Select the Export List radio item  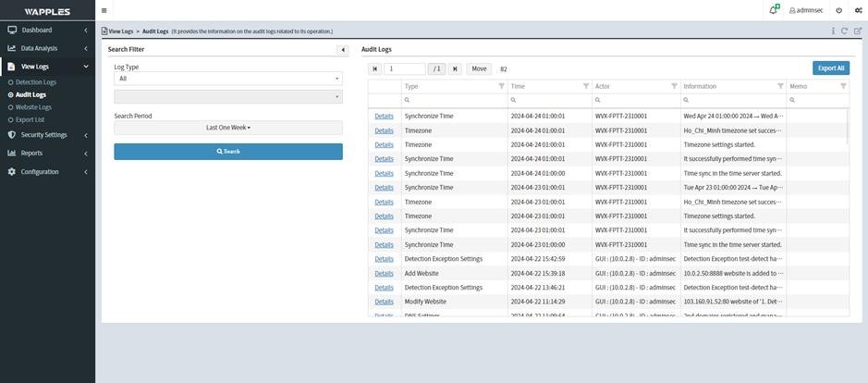[31, 119]
